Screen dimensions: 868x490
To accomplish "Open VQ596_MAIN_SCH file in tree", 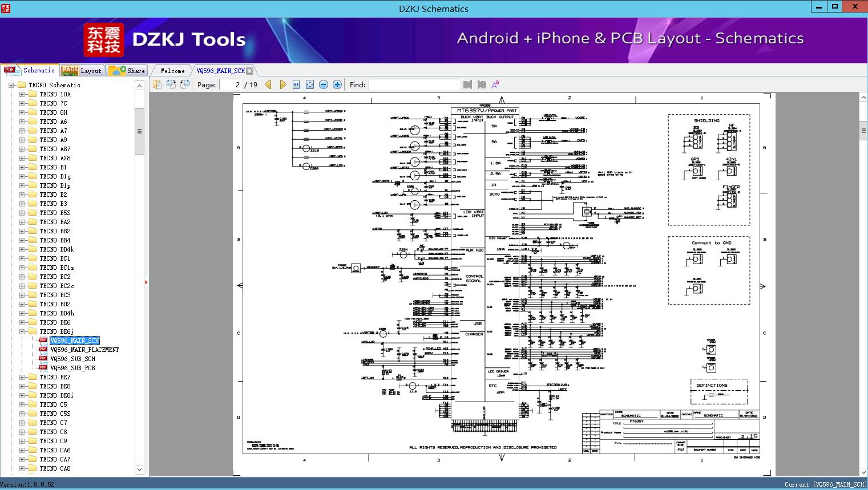I will 75,341.
